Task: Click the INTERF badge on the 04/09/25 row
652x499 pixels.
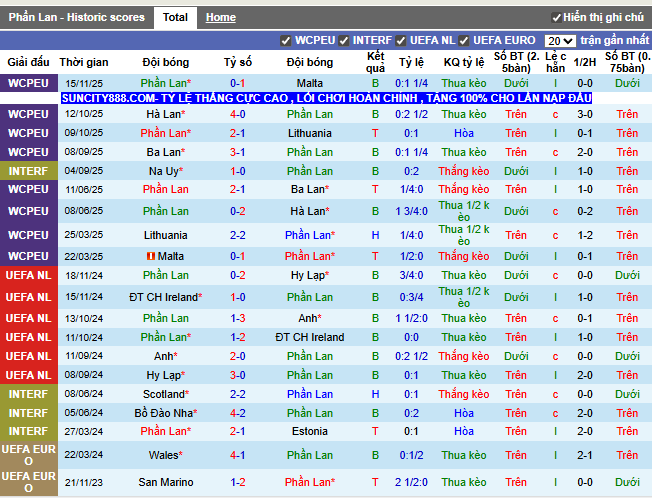Action: coord(28,171)
